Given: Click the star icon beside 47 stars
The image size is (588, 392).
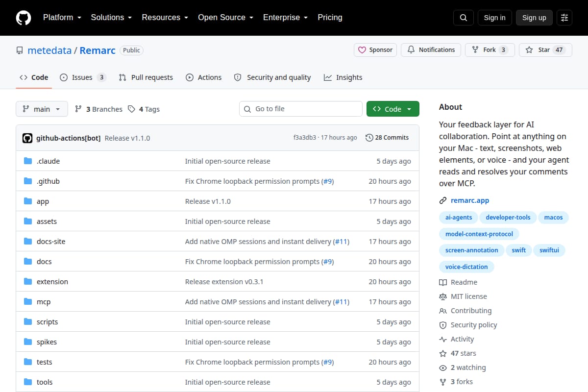Looking at the screenshot, I should tap(443, 353).
